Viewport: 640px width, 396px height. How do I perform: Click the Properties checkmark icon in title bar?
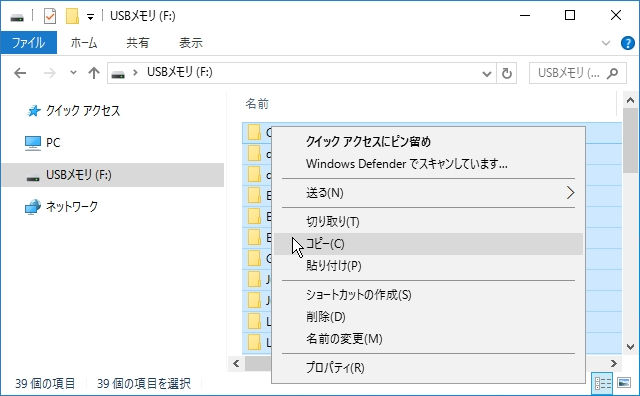tap(50, 16)
